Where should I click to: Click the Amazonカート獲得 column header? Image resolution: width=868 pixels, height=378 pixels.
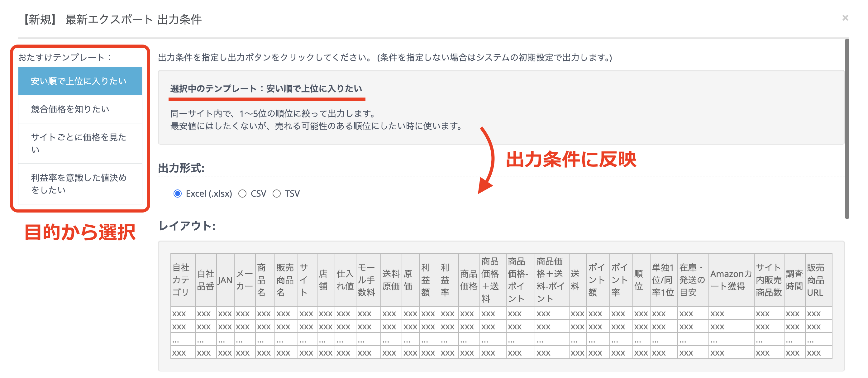pos(731,280)
